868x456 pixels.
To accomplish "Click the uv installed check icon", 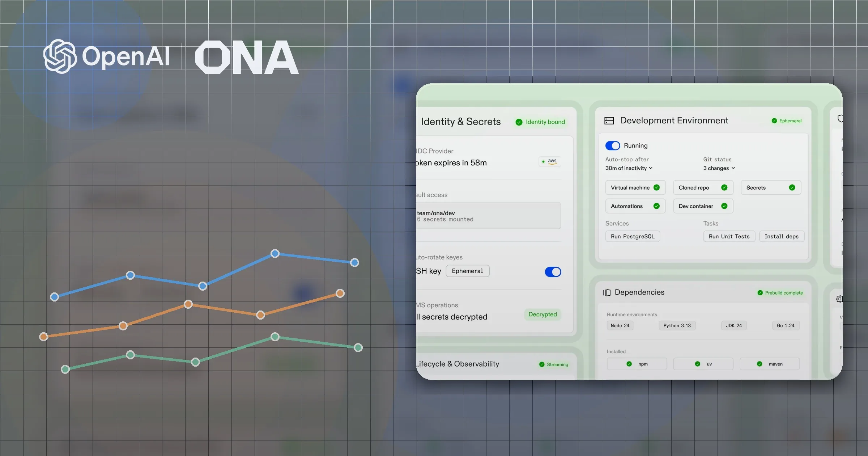I will [x=698, y=364].
